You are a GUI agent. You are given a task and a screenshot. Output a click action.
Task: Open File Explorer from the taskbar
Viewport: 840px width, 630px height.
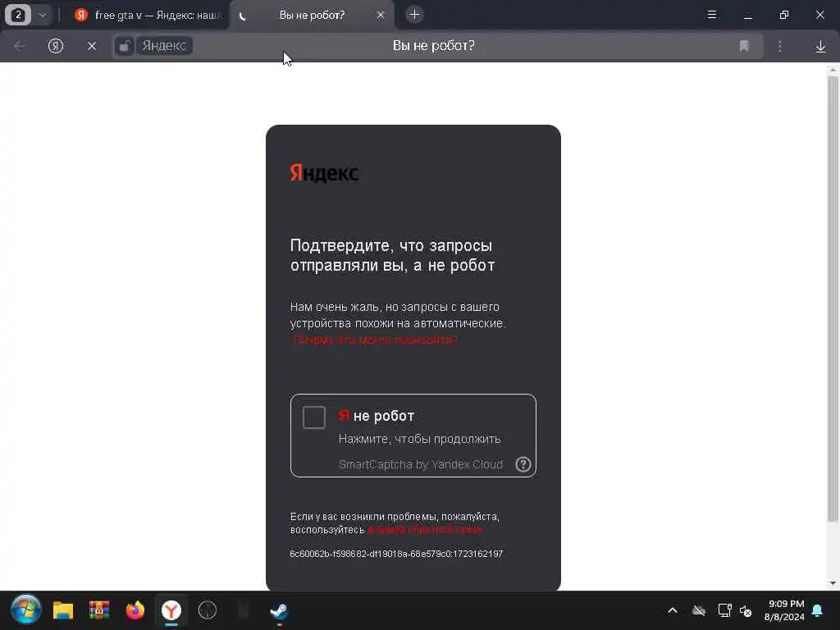point(62,610)
